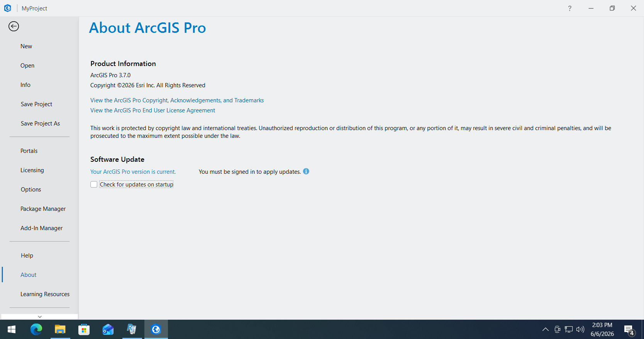644x339 pixels.
Task: Select New in the sidebar
Action: coord(26,46)
